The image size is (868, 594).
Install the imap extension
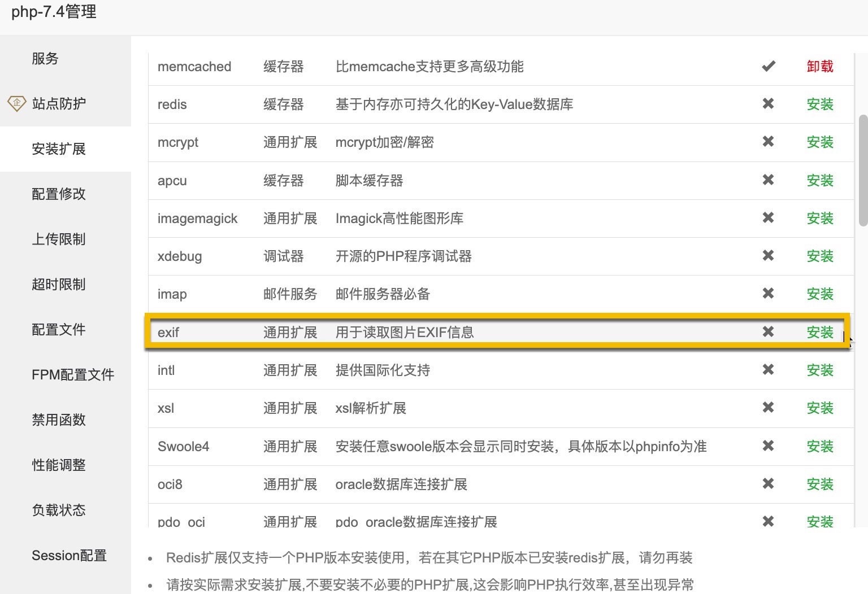[820, 294]
